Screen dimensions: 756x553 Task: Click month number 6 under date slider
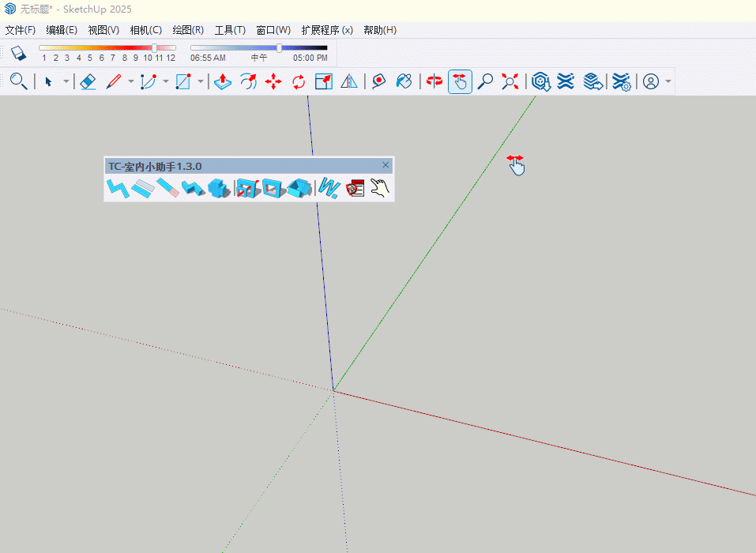pos(101,58)
